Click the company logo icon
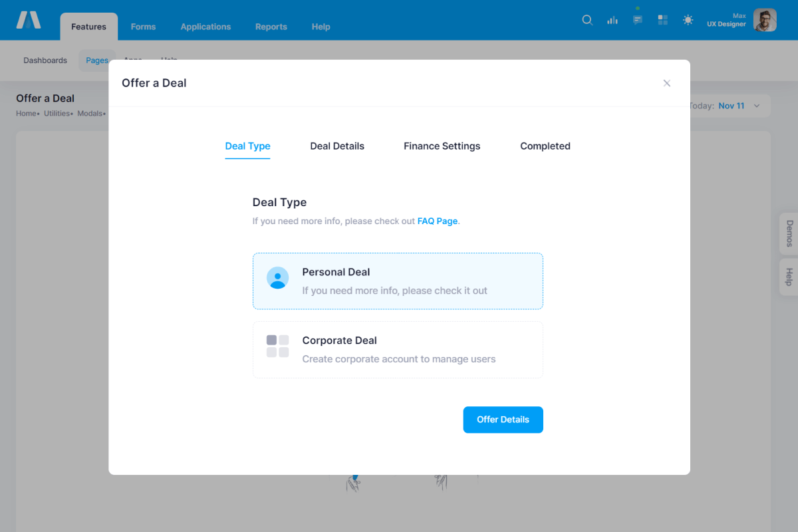798x532 pixels. click(x=29, y=20)
